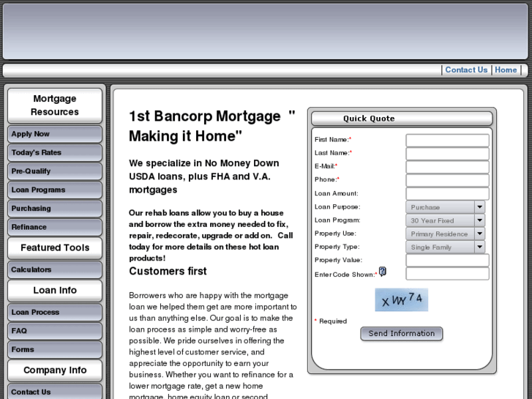Viewport: 532px width, 399px height.
Task: Open the Loan Purpose dropdown showing Purchase
Action: click(445, 207)
